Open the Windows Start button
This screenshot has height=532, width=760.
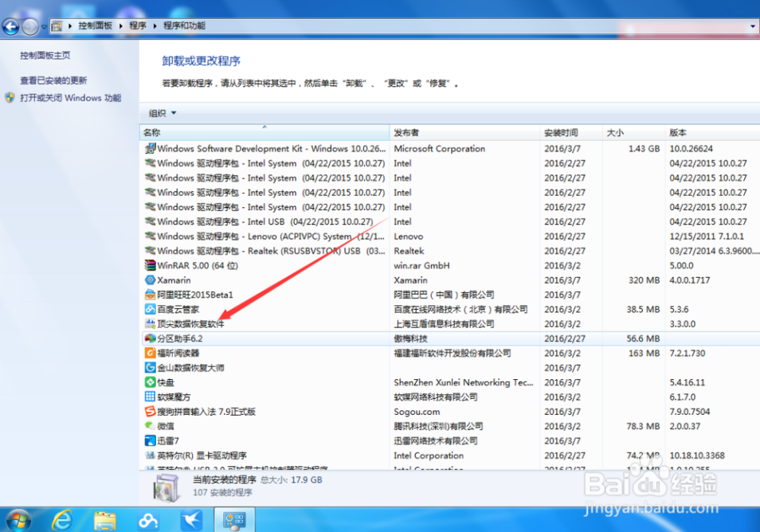18,520
